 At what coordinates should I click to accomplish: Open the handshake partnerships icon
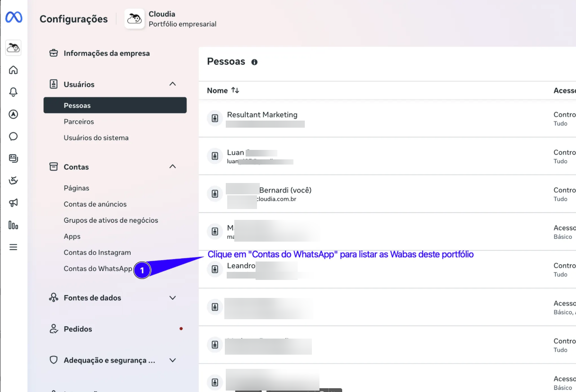[x=13, y=181]
